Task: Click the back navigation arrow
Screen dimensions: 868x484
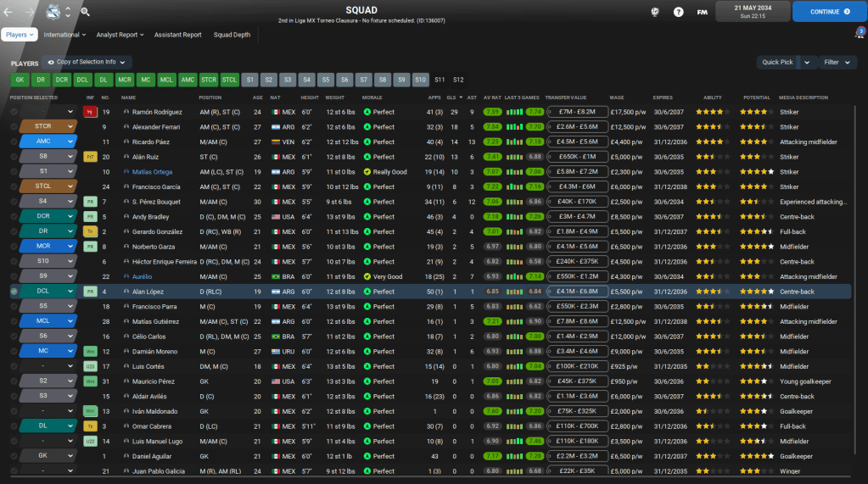Action: 8,12
